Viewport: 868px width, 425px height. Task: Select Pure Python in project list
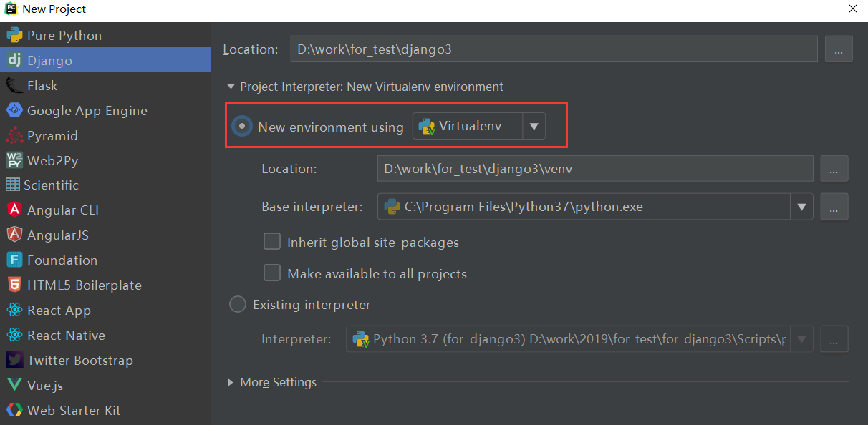(64, 36)
